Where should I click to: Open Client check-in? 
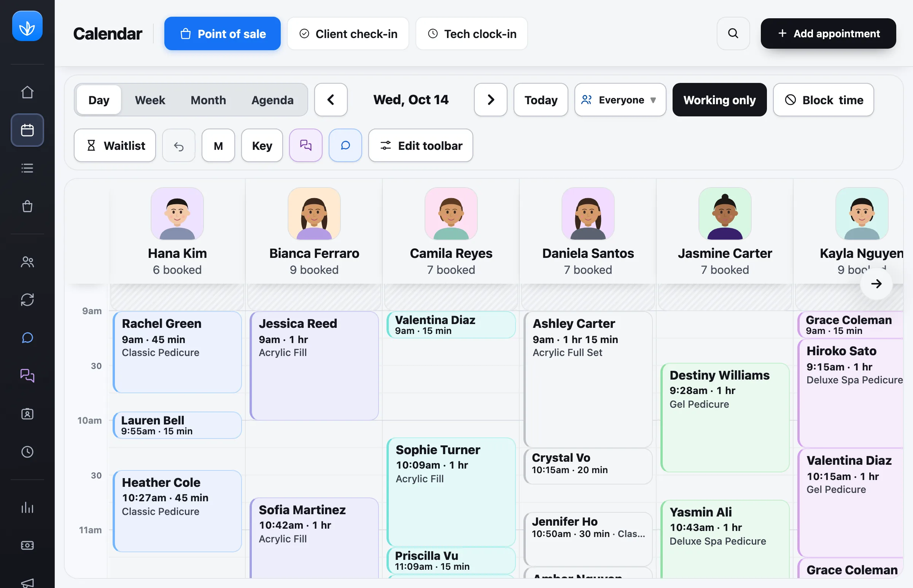348,33
